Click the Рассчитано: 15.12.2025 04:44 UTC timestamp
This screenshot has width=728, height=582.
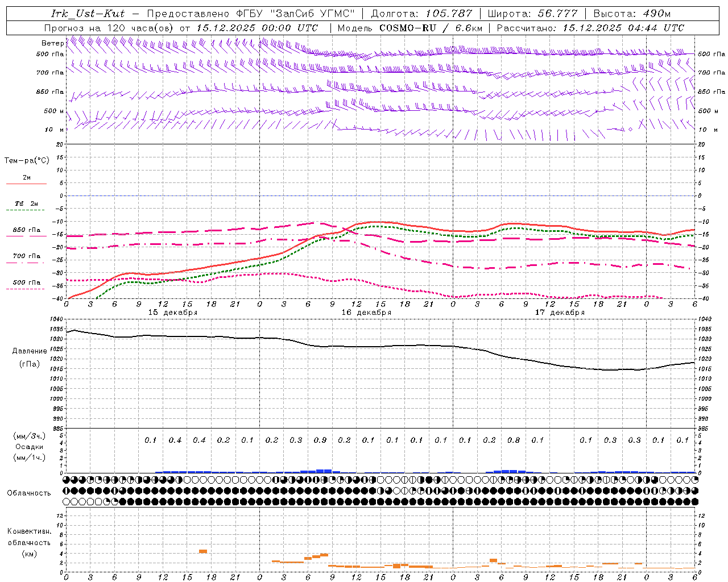[590, 27]
